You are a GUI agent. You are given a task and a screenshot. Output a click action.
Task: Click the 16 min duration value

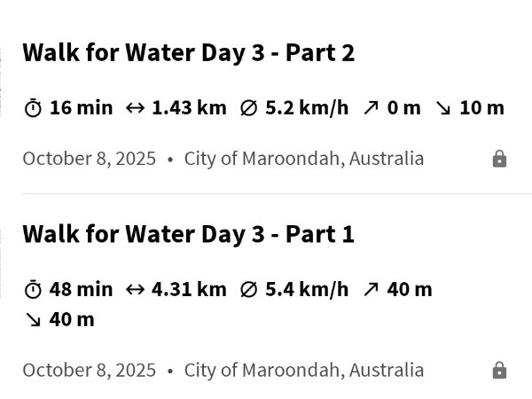tap(81, 108)
